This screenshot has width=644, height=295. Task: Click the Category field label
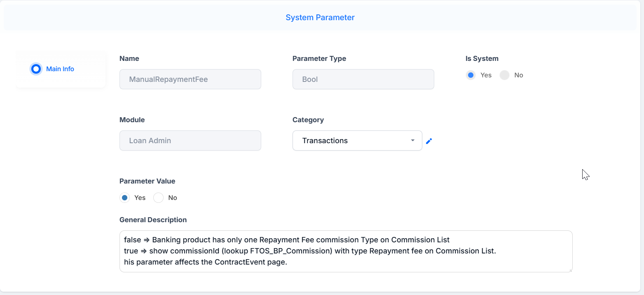308,120
